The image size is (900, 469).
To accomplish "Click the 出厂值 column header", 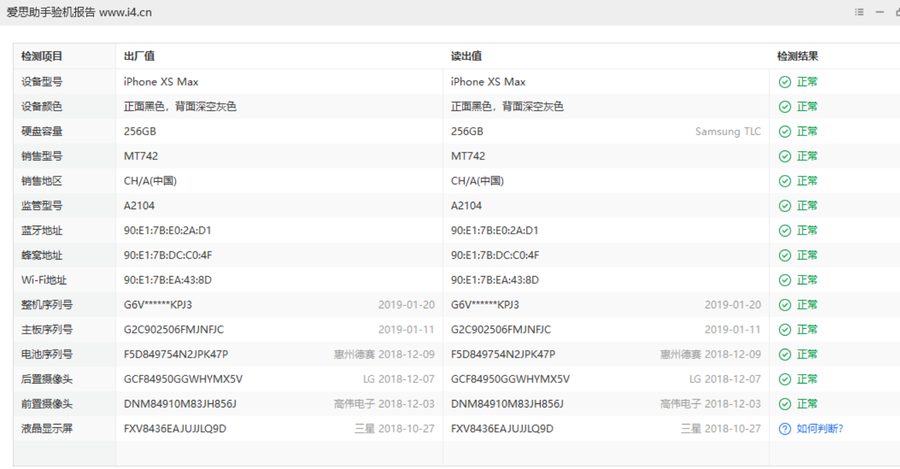I will [139, 56].
